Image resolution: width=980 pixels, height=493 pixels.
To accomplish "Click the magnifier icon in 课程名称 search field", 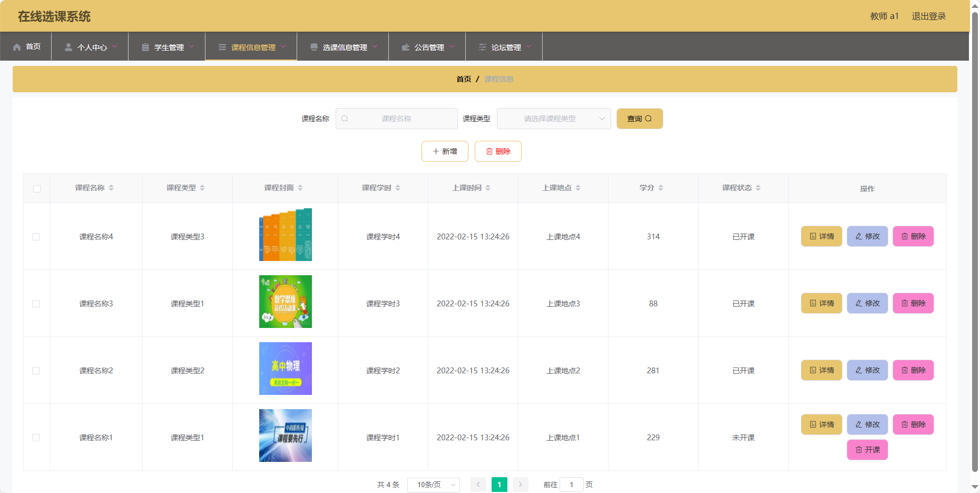I will 345,119.
